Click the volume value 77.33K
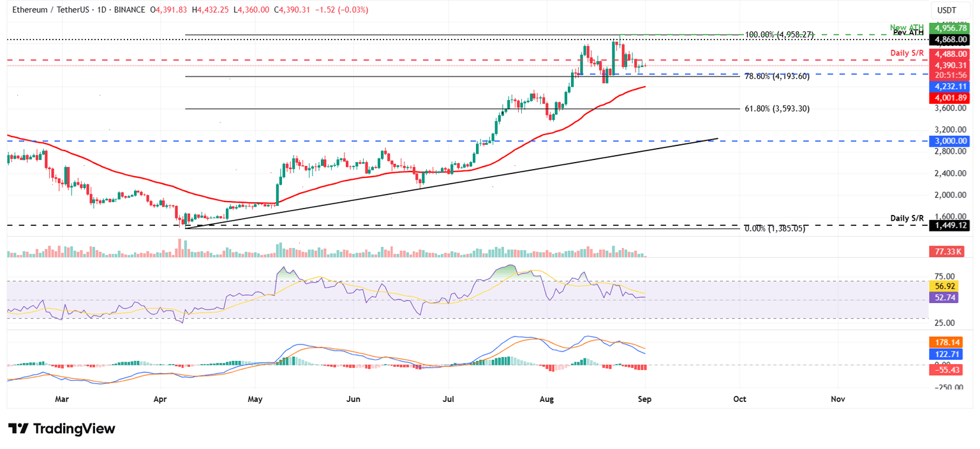Screen dimensions: 980x449 (947, 251)
